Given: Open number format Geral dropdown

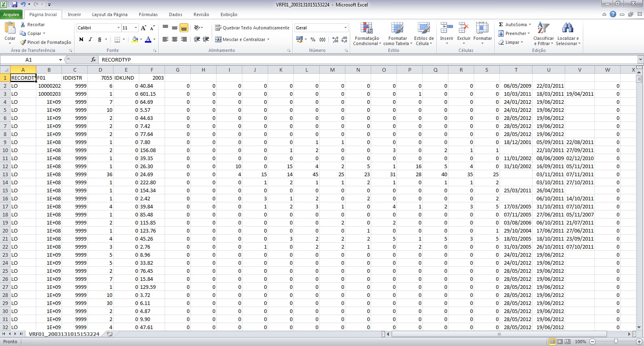Looking at the screenshot, I should [x=345, y=28].
